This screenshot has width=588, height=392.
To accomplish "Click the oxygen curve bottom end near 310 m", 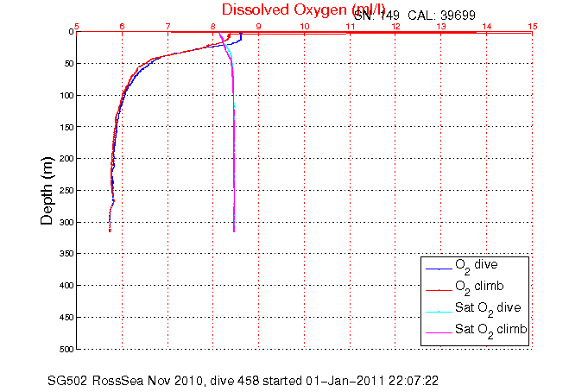I will pos(110,230).
